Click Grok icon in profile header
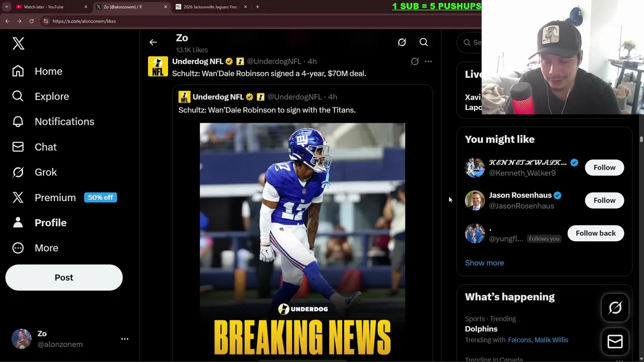 pyautogui.click(x=401, y=43)
